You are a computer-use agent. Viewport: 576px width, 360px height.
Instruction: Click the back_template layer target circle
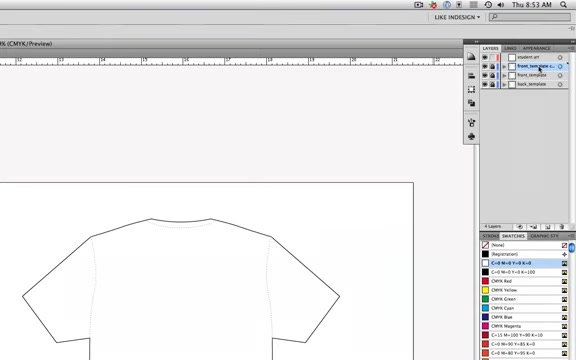click(x=560, y=84)
